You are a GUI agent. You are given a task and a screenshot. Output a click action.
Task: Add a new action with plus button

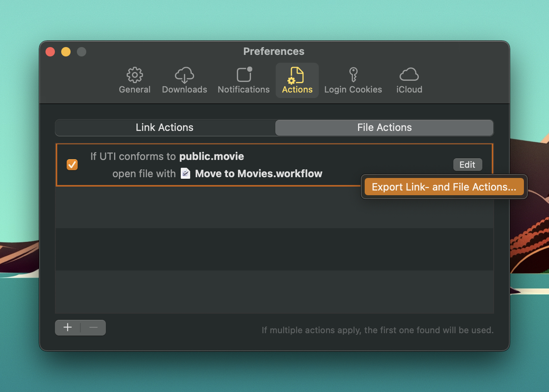tap(67, 327)
